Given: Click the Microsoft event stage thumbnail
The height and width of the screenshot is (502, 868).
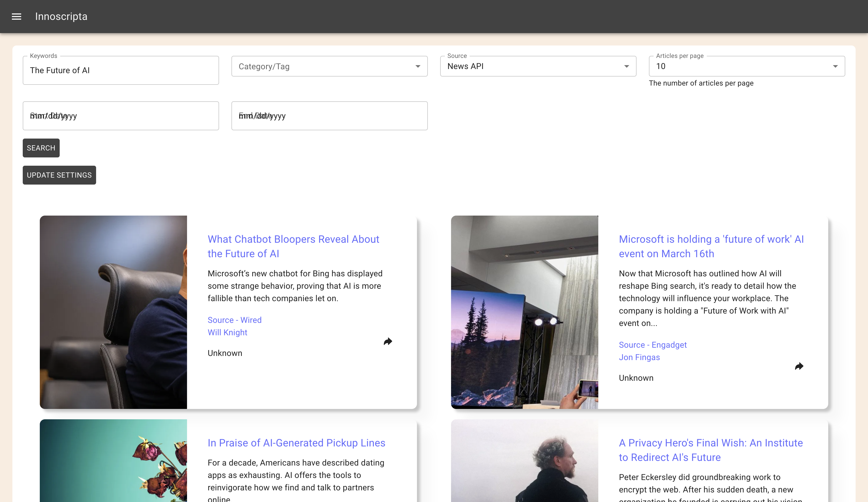Looking at the screenshot, I should [x=524, y=312].
